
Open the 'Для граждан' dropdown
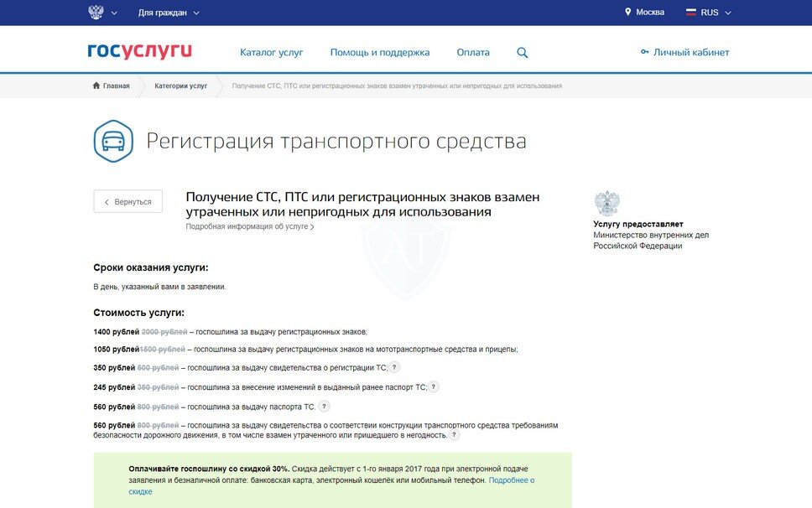tap(169, 13)
